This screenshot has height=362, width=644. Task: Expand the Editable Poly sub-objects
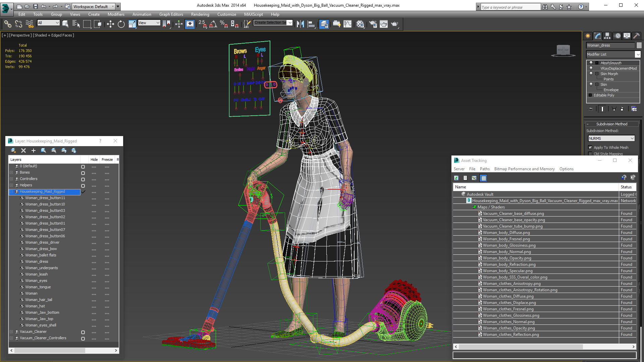590,95
